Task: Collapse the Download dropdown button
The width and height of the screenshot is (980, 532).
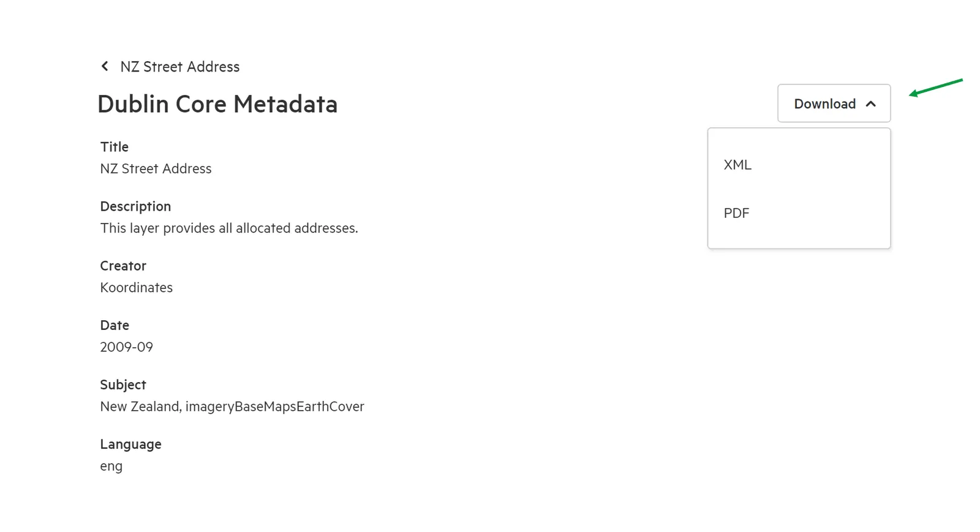Action: [x=834, y=103]
